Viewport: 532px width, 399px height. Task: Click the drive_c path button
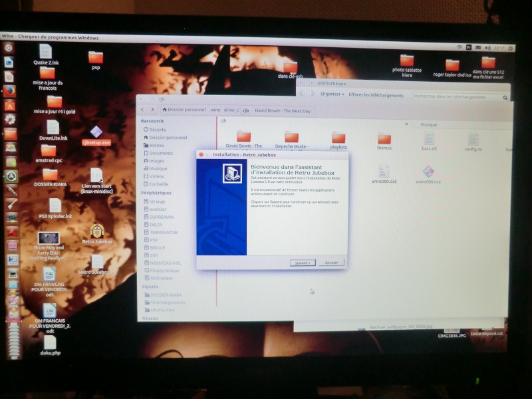231,110
